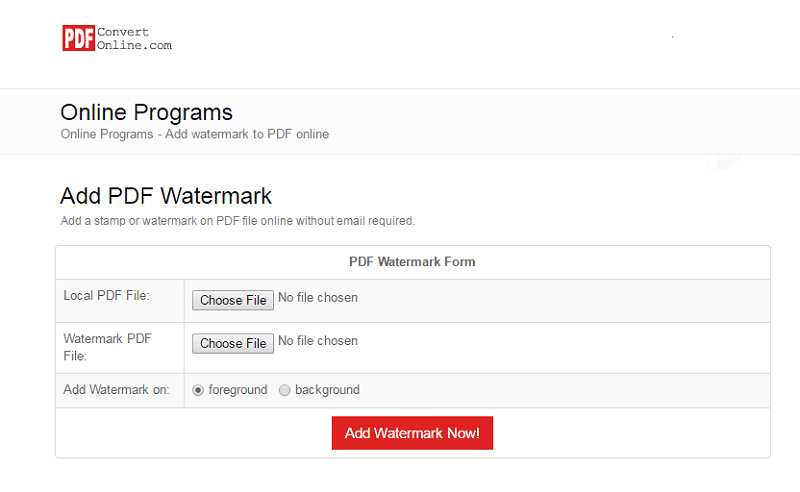Select the foreground radio button
Screen dimensions: 800x492
[x=198, y=390]
